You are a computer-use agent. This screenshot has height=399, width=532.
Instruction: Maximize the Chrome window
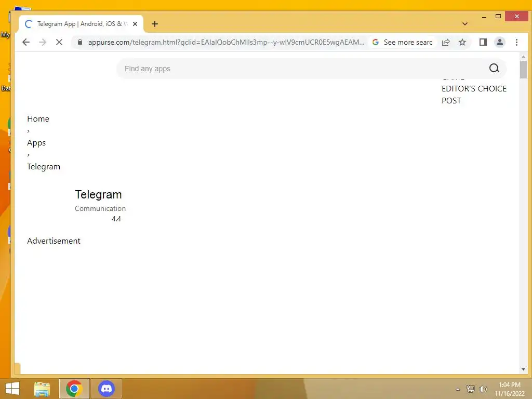[498, 17]
